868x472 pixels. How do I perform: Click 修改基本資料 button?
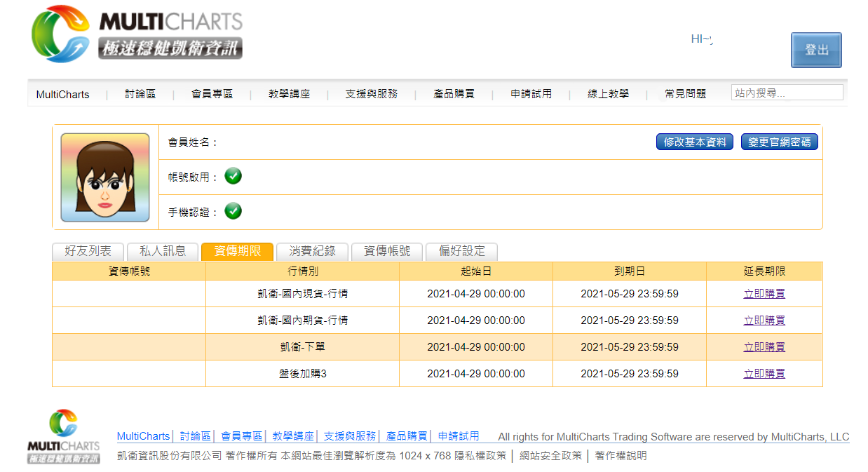point(695,142)
